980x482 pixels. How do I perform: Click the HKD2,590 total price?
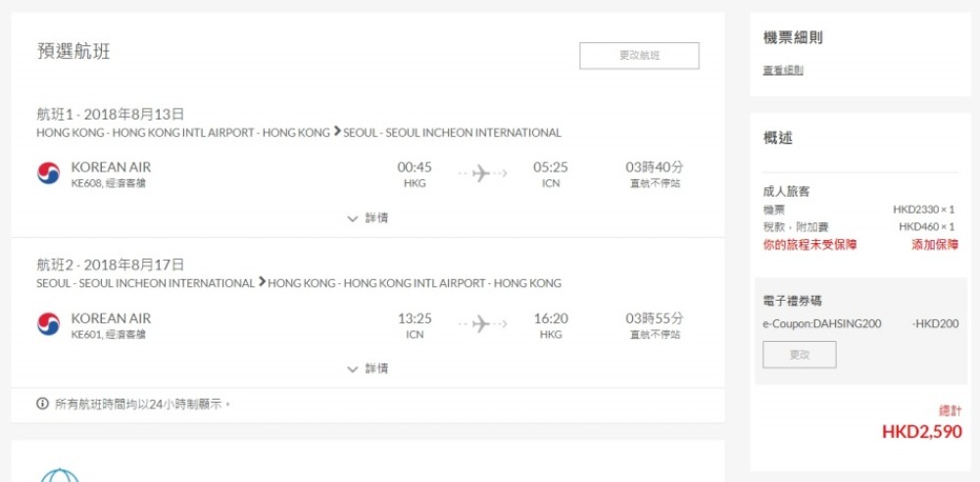pos(922,431)
